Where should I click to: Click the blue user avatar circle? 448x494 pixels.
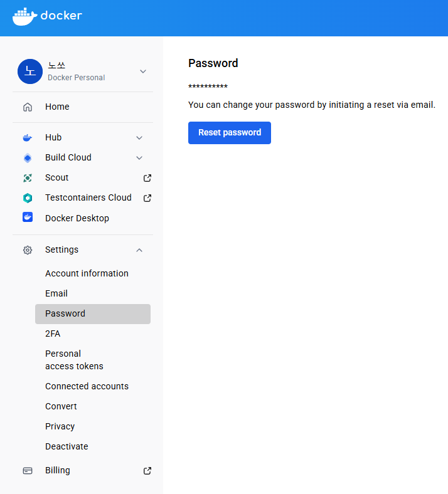[30, 71]
